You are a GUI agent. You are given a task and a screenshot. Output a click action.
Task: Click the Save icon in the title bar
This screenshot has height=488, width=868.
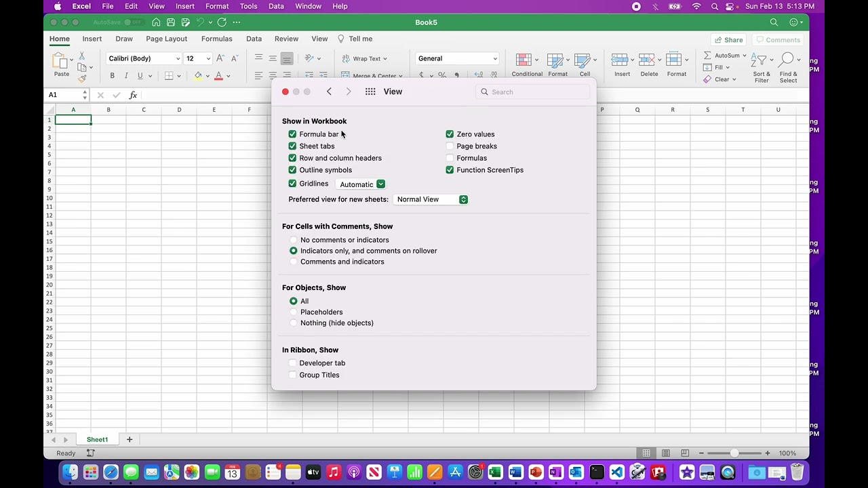171,22
